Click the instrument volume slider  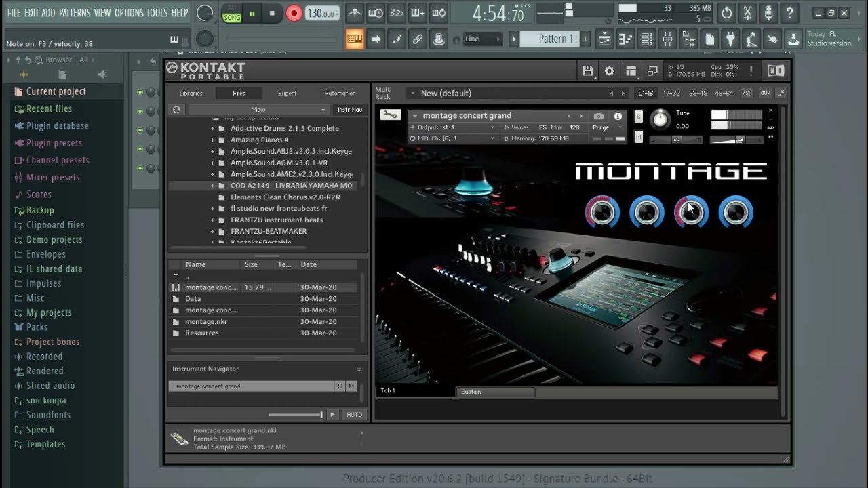[x=736, y=140]
